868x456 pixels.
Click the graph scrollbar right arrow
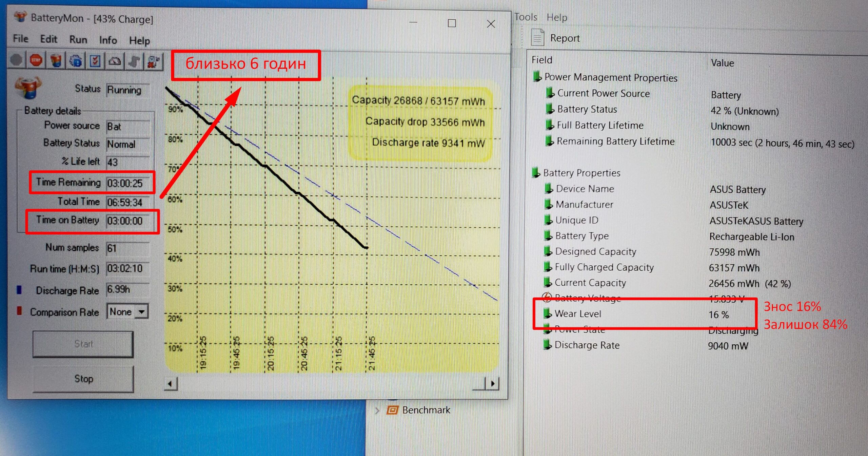pos(493,384)
